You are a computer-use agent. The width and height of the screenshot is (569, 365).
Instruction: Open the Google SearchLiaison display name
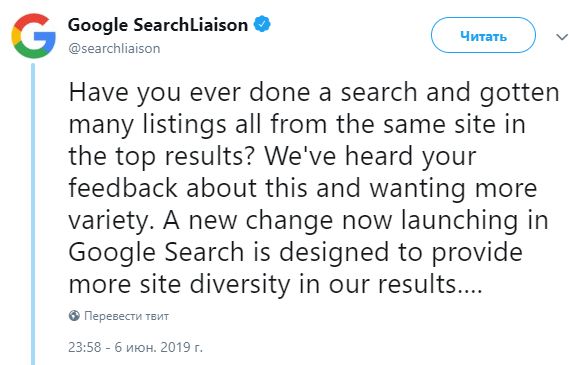[x=158, y=25]
